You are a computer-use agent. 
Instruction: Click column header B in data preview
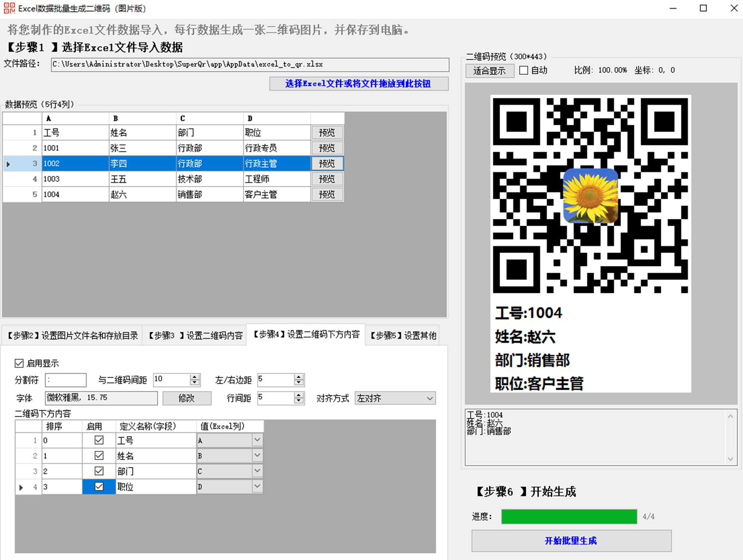coord(142,118)
